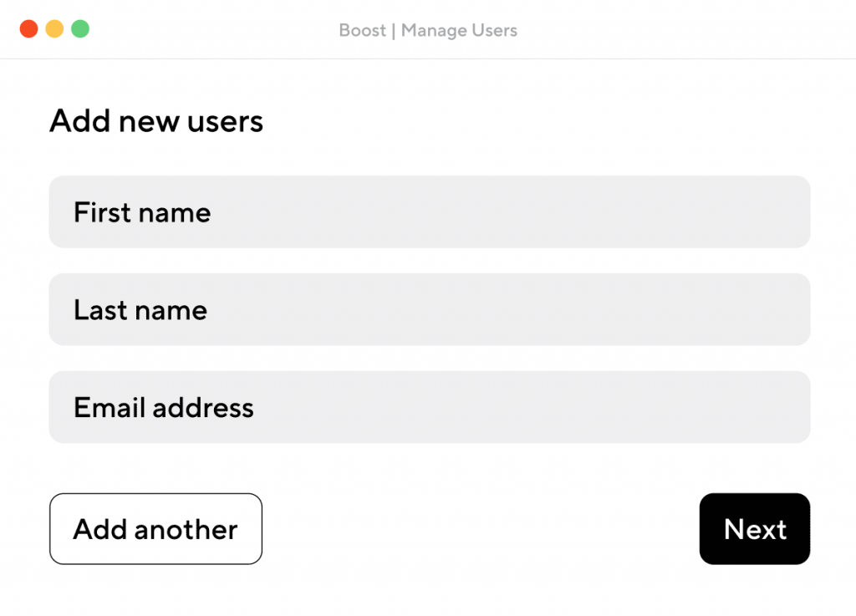Image resolution: width=856 pixels, height=616 pixels.
Task: Click the red close window button
Action: coord(29,29)
